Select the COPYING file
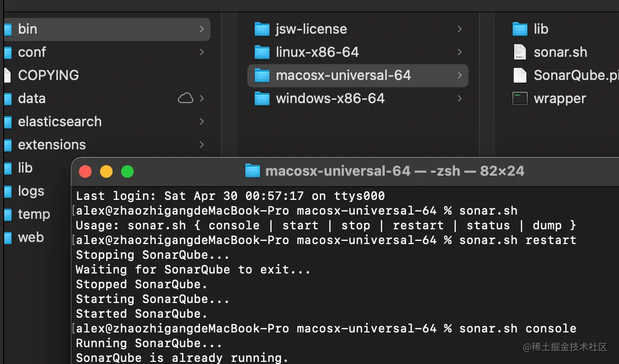 [48, 75]
